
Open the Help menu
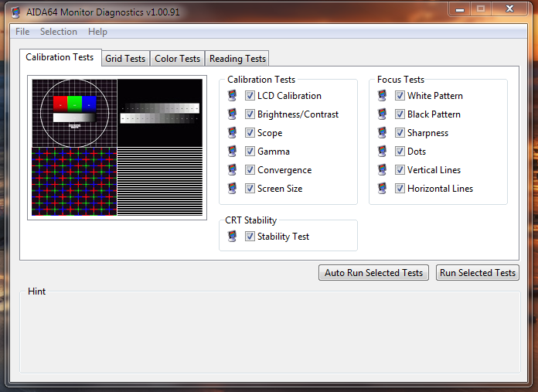(97, 32)
